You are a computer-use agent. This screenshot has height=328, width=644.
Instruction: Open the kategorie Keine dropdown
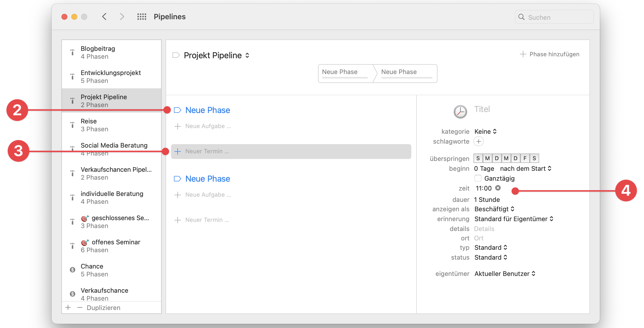pyautogui.click(x=485, y=132)
